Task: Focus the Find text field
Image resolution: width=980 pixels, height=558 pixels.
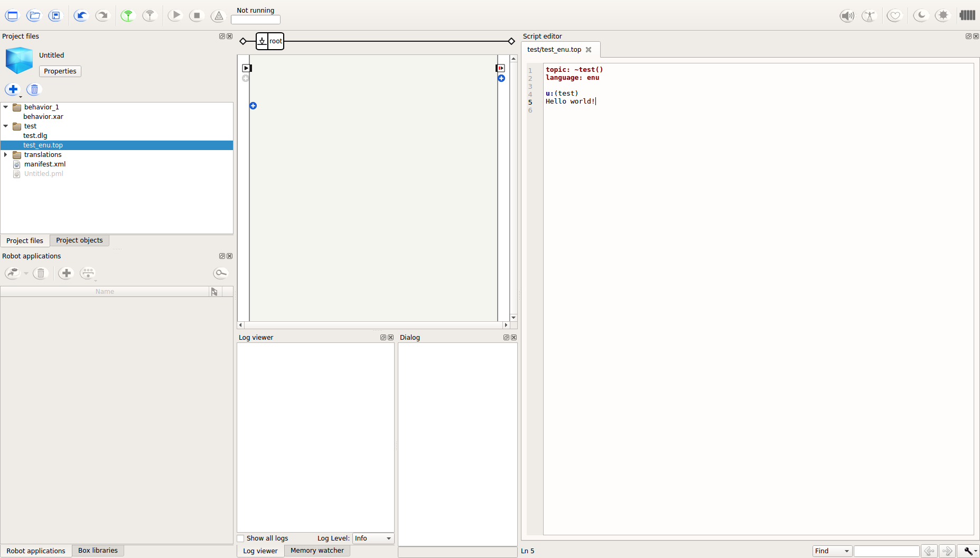Action: tap(886, 551)
